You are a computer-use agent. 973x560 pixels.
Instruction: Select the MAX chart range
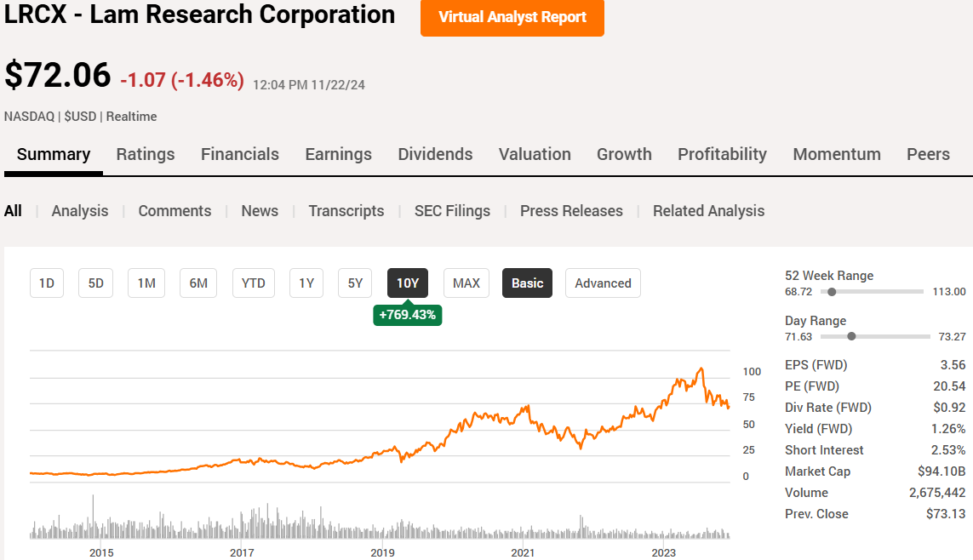466,283
